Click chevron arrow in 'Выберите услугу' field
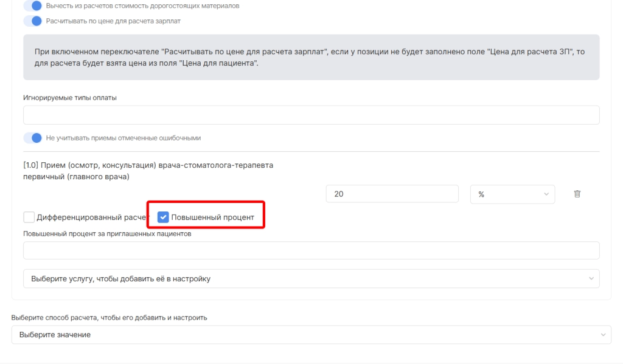 [591, 279]
